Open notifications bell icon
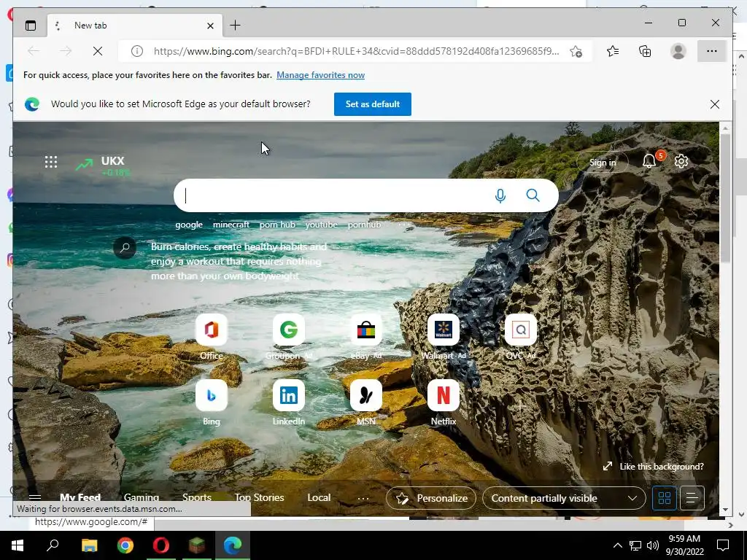Screen dimensions: 747x560 pyautogui.click(x=649, y=161)
